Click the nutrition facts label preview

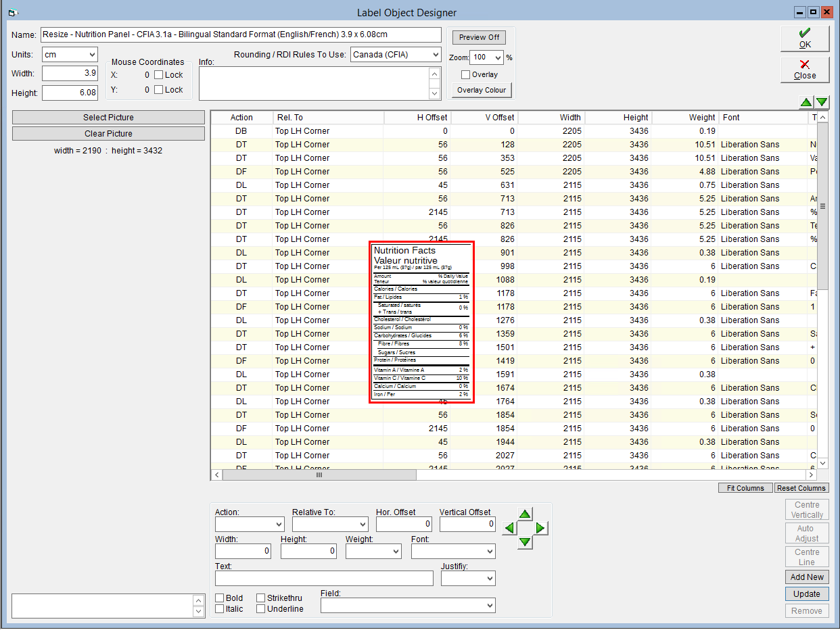(421, 322)
